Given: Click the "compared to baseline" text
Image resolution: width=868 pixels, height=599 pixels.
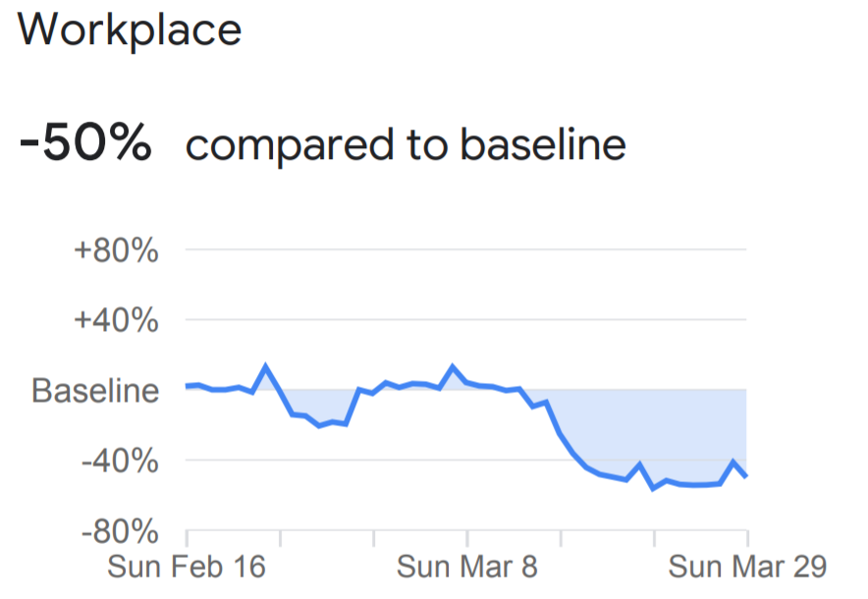Looking at the screenshot, I should pos(406,145).
